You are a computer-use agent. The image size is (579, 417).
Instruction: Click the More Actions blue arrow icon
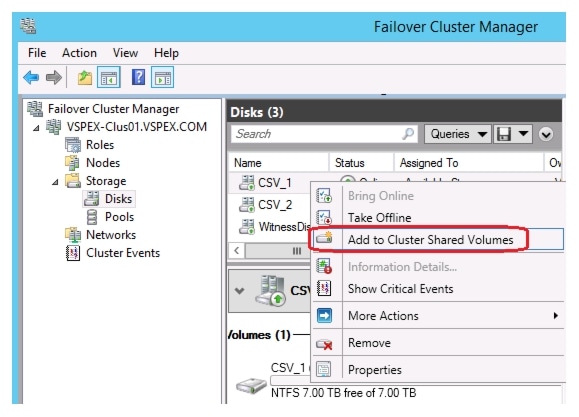click(x=324, y=316)
